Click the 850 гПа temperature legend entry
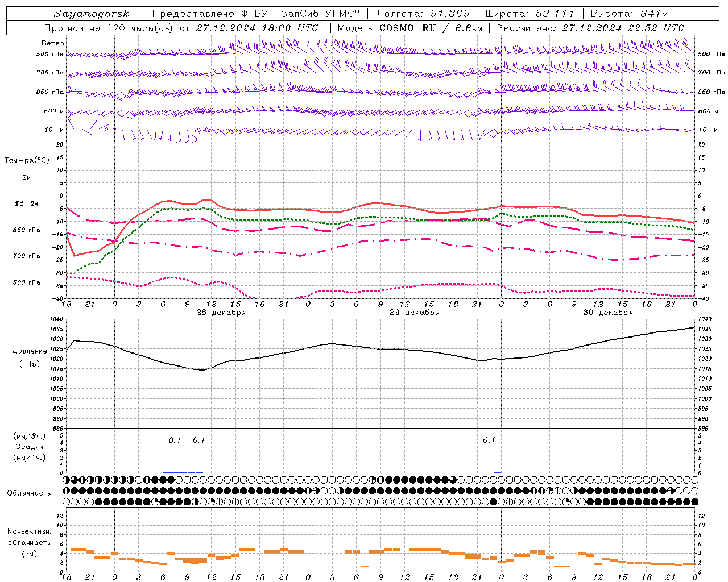The image size is (728, 582). 27,230
